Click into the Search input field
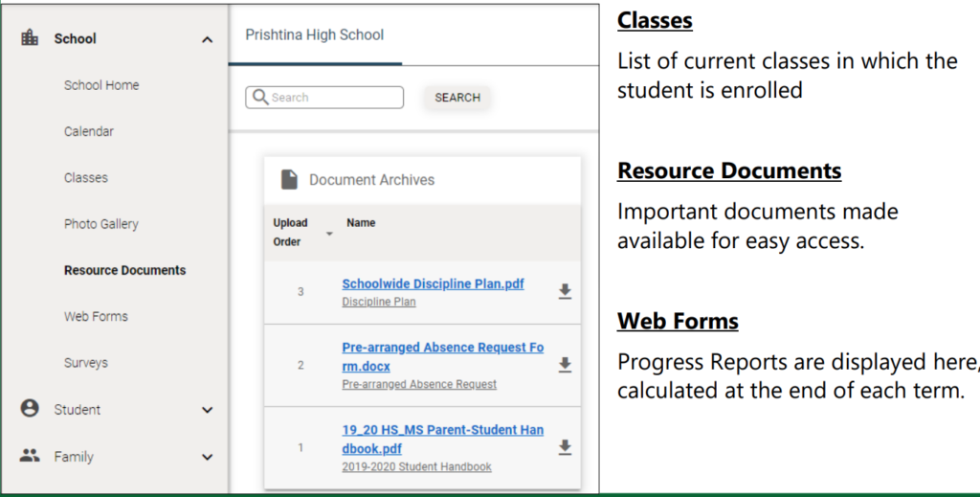The width and height of the screenshot is (980, 497). [324, 98]
